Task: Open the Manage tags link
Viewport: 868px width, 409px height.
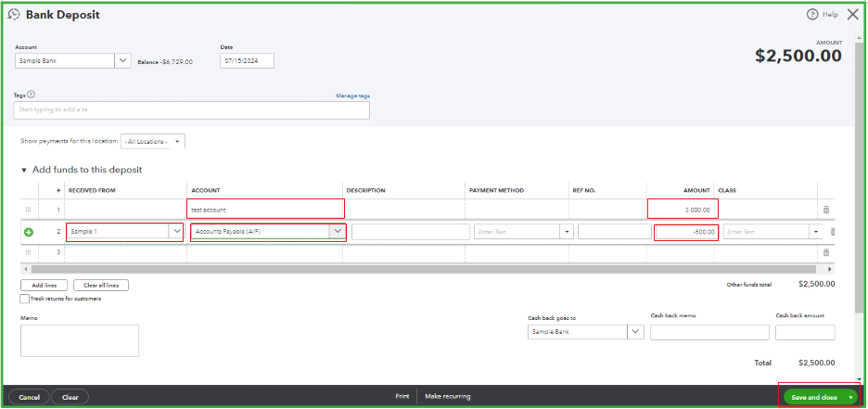Action: [x=352, y=96]
